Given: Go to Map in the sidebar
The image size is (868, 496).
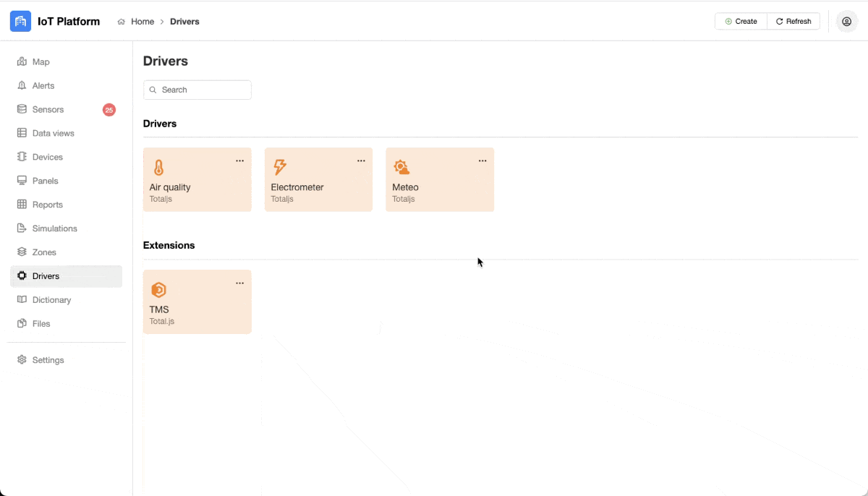Looking at the screenshot, I should click(41, 62).
